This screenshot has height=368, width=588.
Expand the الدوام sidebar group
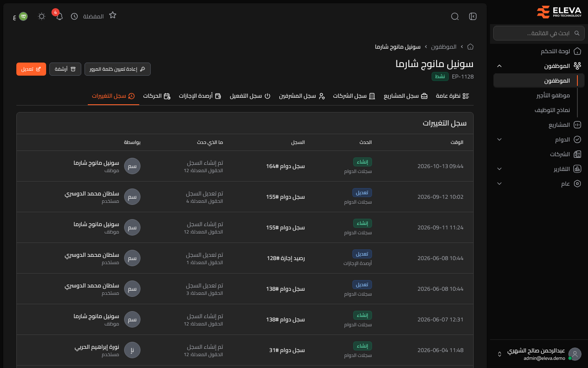[x=539, y=139]
